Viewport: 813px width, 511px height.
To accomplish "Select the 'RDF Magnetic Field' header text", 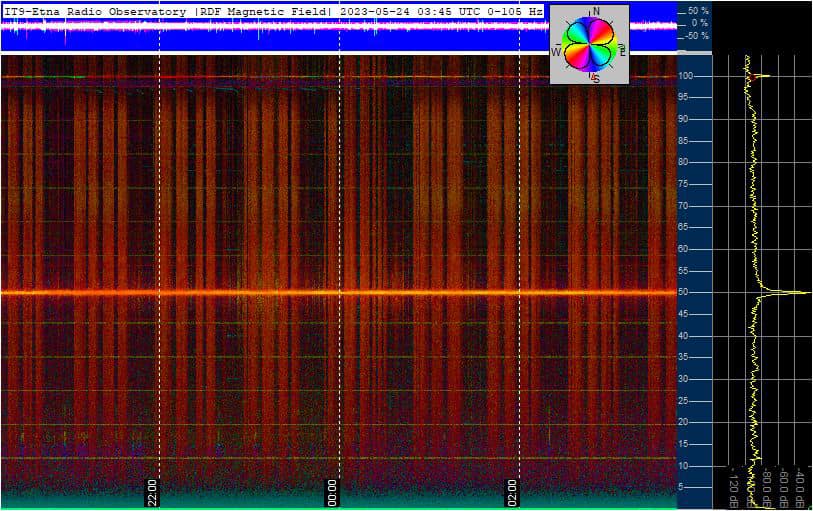I will tap(264, 11).
